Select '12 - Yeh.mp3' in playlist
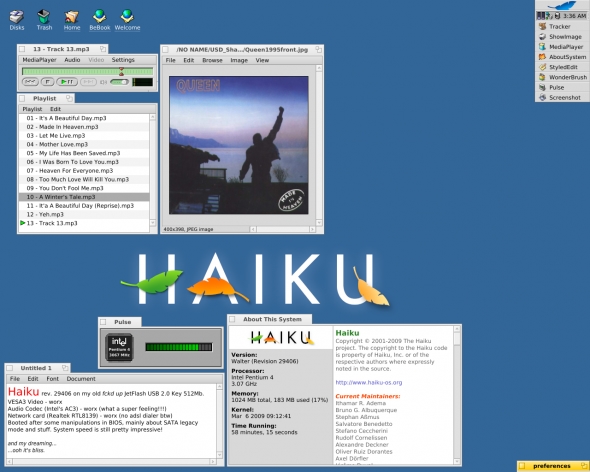Image resolution: width=590 pixels, height=472 pixels. [x=84, y=214]
